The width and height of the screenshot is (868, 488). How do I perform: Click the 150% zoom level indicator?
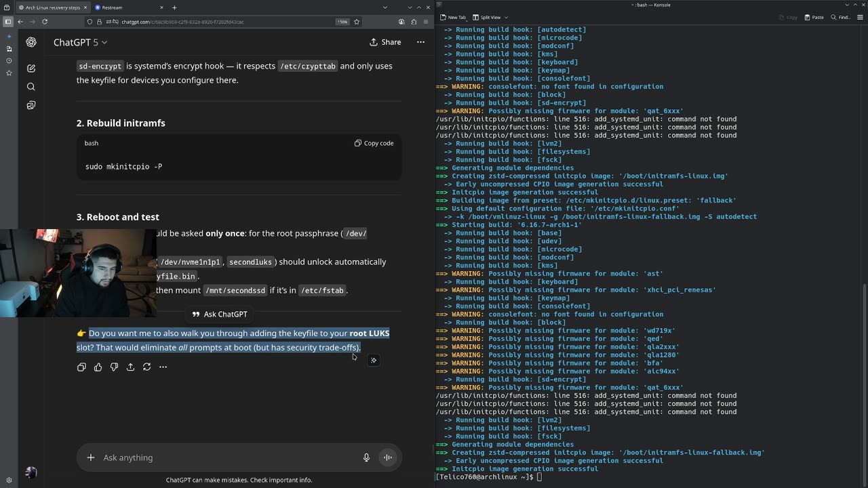[x=343, y=22]
